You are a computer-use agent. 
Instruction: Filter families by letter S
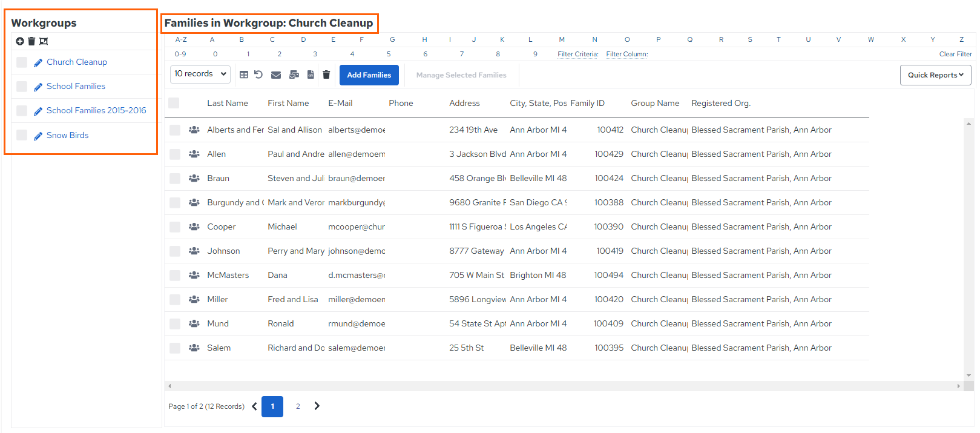(750, 39)
